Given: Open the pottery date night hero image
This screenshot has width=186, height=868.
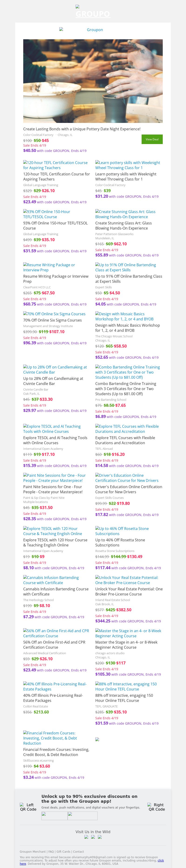Looking at the screenshot, I should (93, 81).
